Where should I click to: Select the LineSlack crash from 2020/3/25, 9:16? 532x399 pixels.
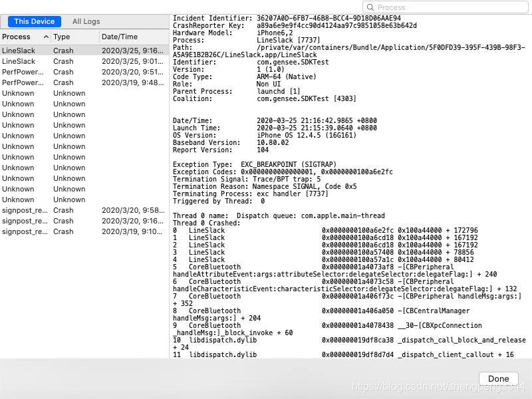click(x=84, y=51)
